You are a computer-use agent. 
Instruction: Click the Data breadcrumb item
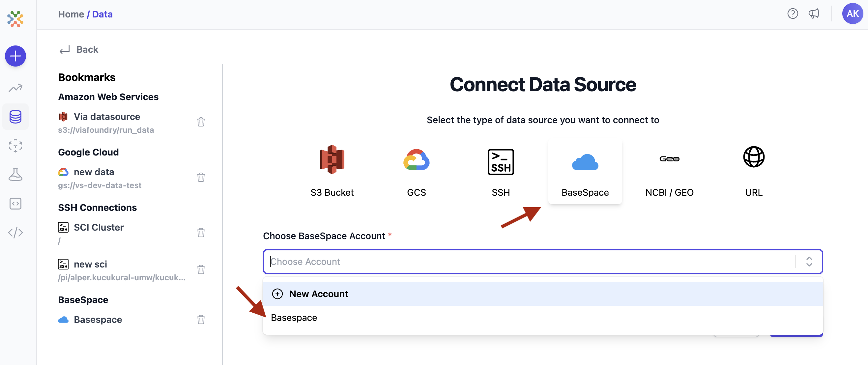102,14
